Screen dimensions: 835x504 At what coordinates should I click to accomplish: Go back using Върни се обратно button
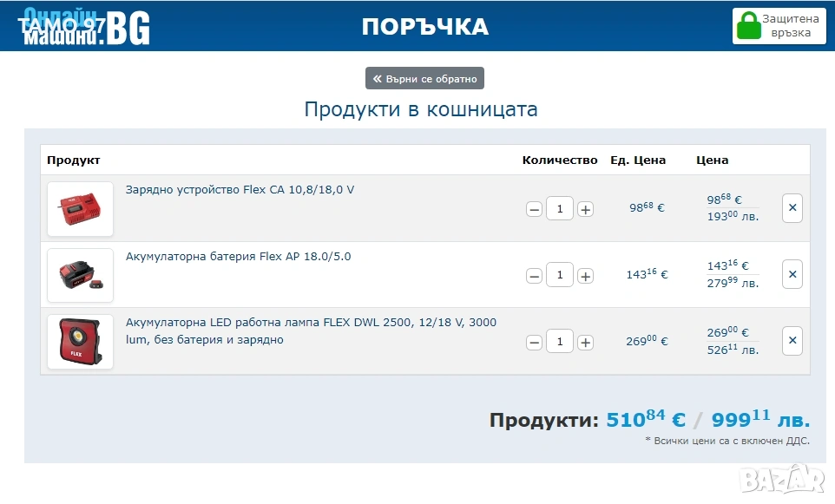coord(424,79)
